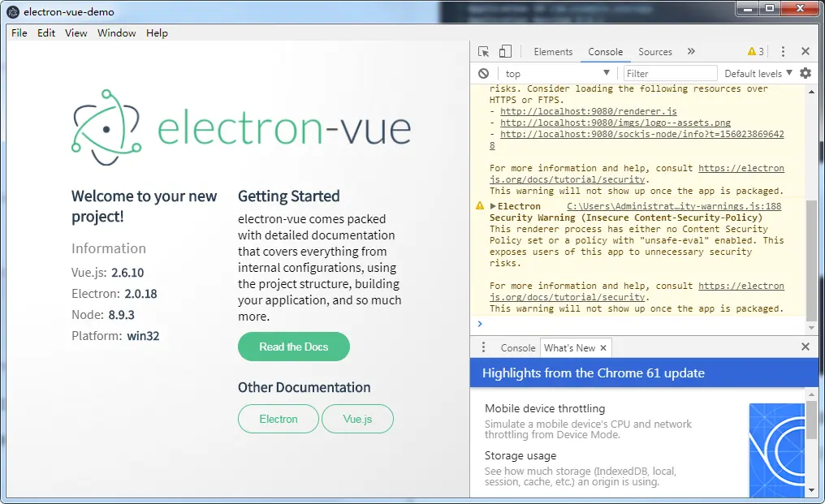Open the sockjs-node info link
Screen dimensions: 825x504
(x=642, y=134)
